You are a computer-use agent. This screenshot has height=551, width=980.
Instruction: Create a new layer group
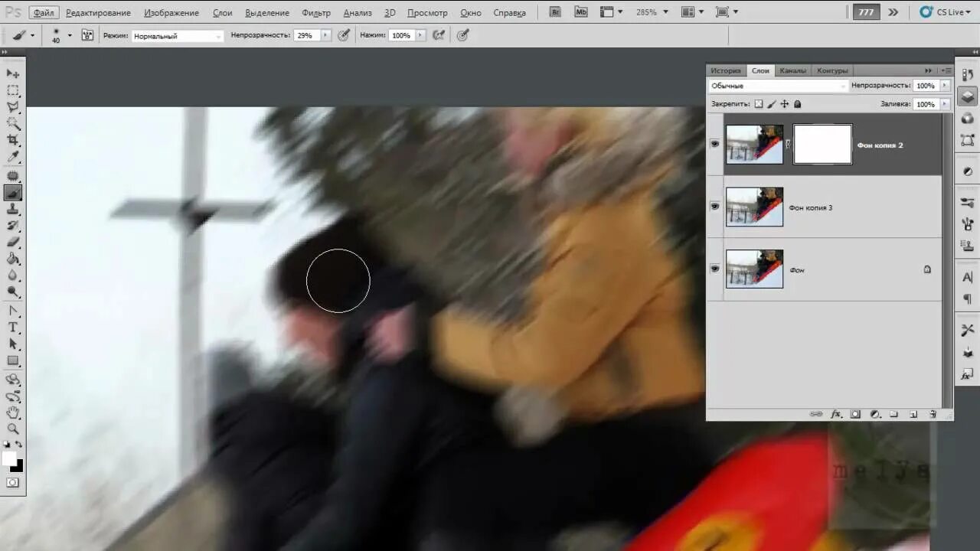click(x=893, y=414)
